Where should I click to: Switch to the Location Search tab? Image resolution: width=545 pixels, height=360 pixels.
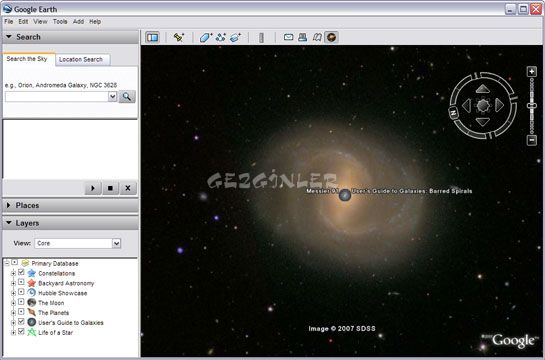81,59
